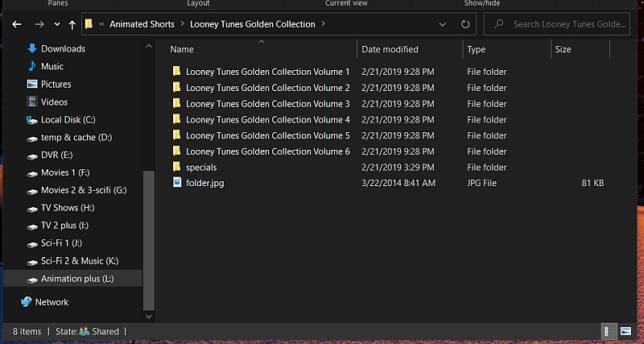Select the folder.jpg file
The image size is (644, 344).
click(205, 183)
